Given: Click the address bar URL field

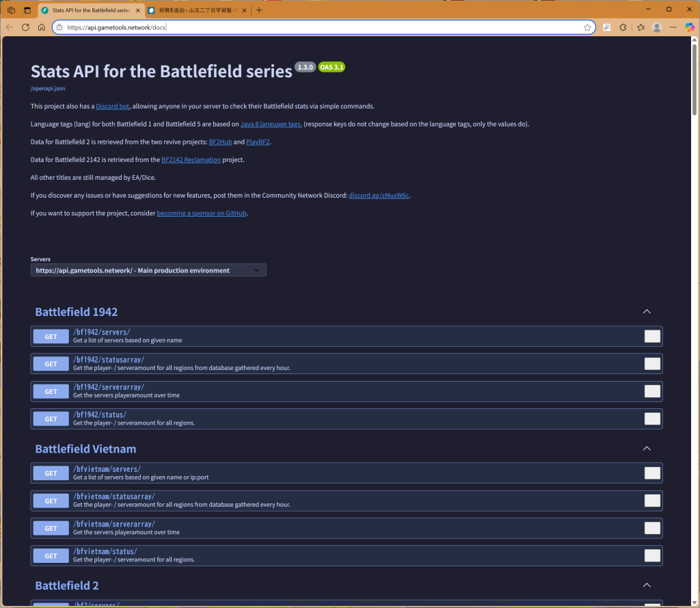Looking at the screenshot, I should click(323, 27).
